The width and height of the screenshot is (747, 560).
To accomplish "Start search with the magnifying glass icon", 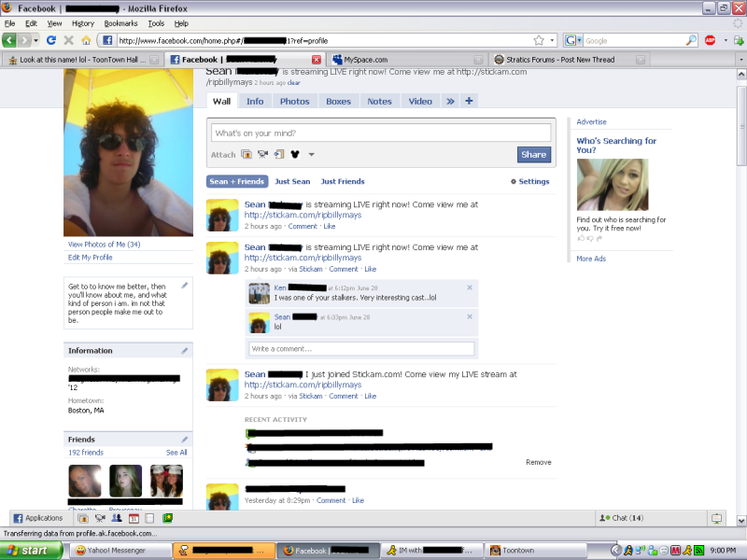I will 691,40.
